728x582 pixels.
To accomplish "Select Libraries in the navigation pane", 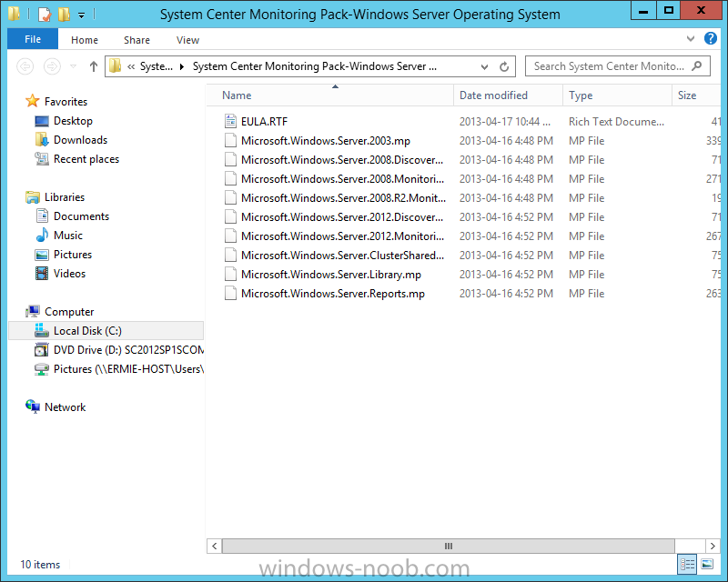I will click(x=56, y=196).
